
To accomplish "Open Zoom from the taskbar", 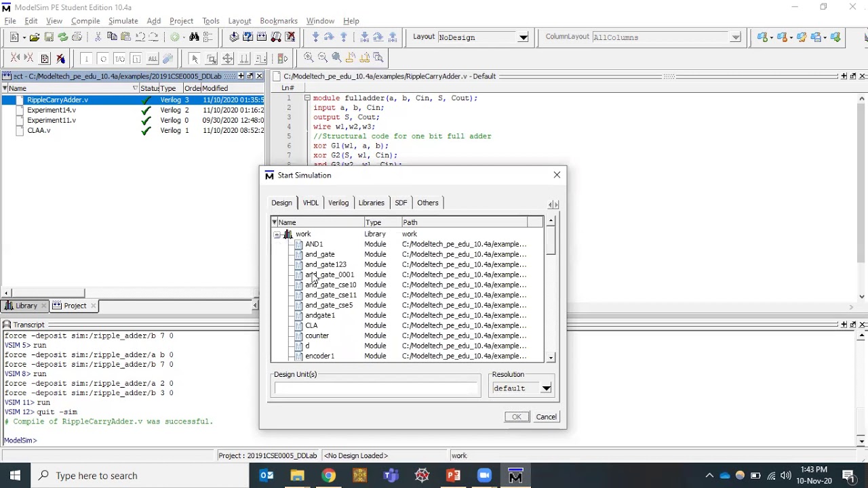I will [x=484, y=475].
